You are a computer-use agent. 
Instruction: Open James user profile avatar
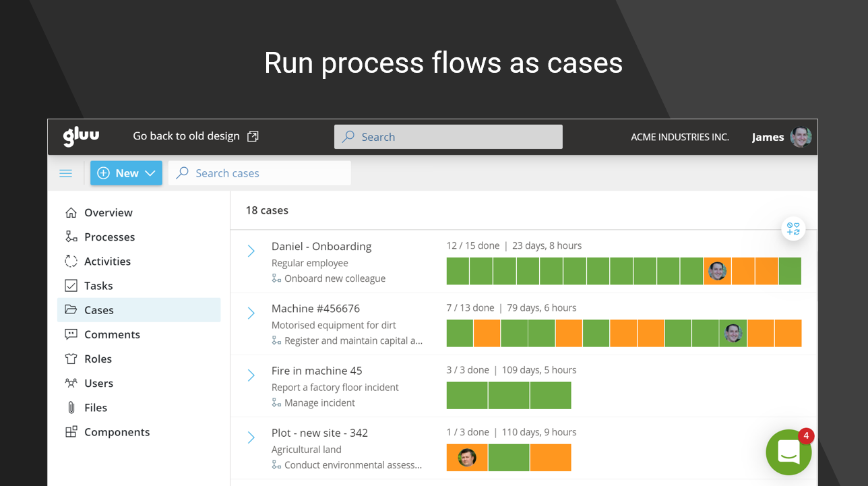801,137
